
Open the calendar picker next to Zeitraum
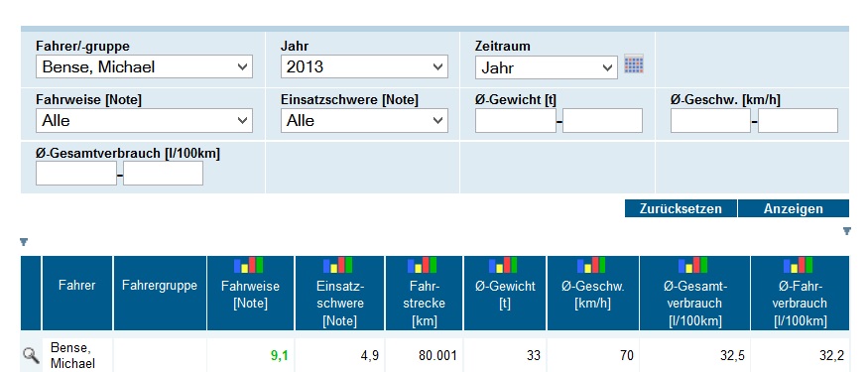(634, 64)
